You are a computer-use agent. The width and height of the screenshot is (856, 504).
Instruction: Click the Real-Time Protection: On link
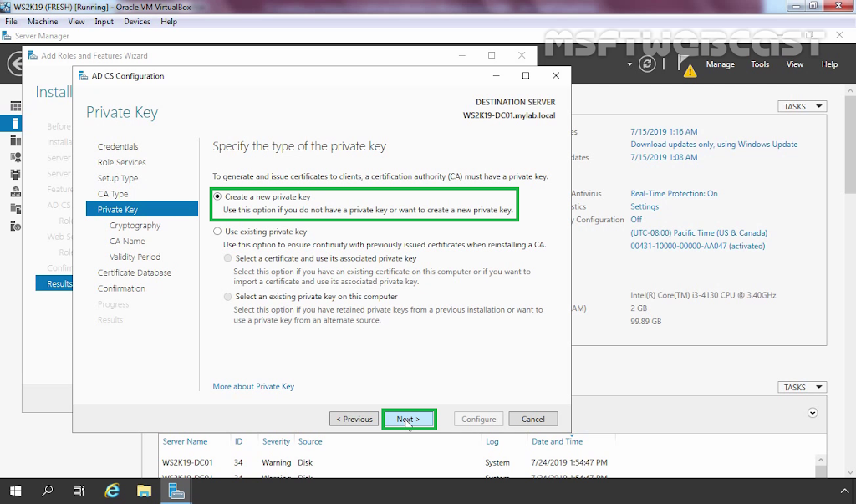click(x=675, y=193)
